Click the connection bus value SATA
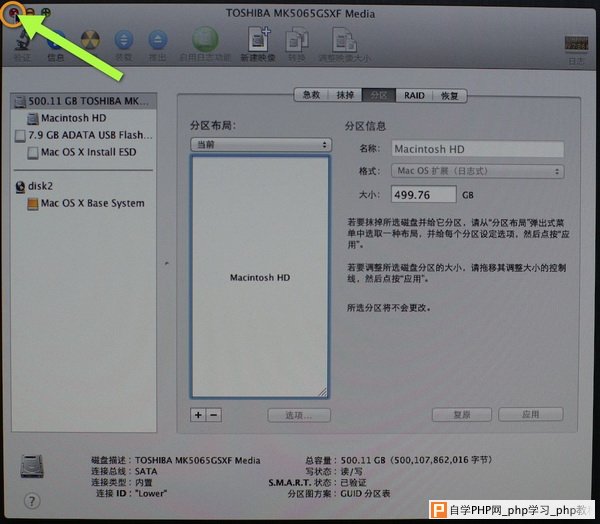Viewport: 600px width, 524px height. pyautogui.click(x=146, y=472)
